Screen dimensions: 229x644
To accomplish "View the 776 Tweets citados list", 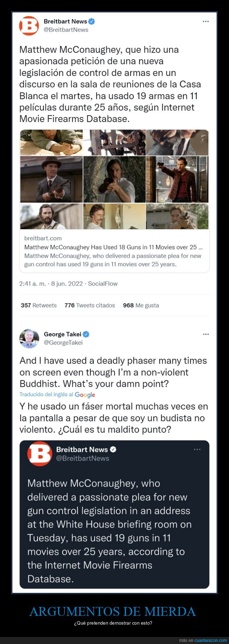I will coord(90,305).
